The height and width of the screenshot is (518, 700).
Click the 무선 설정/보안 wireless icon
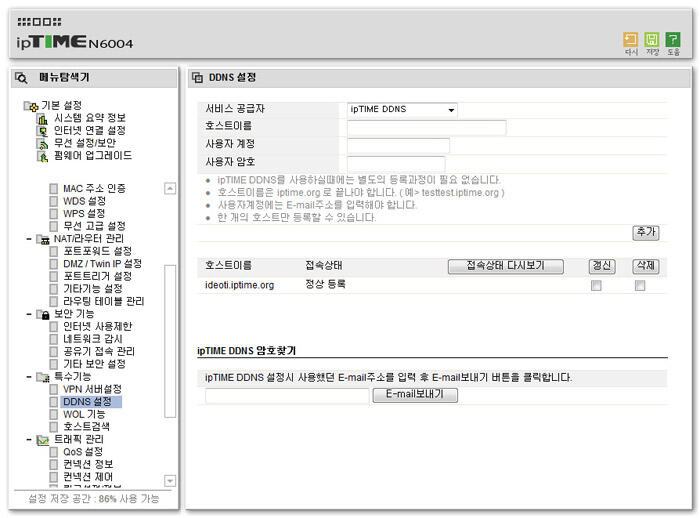pyautogui.click(x=42, y=144)
